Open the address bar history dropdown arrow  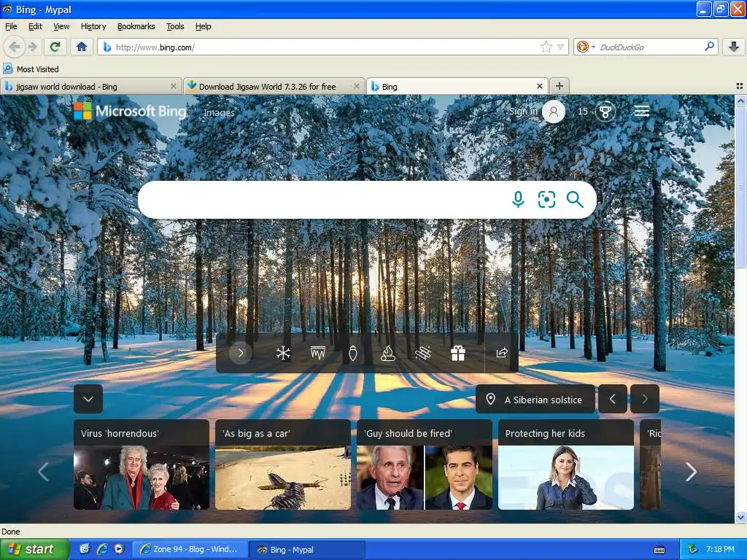[561, 47]
